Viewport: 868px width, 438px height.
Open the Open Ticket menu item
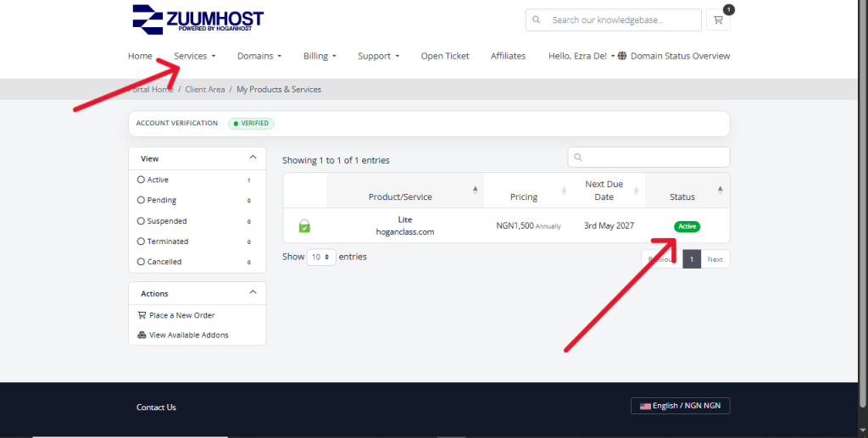(445, 56)
